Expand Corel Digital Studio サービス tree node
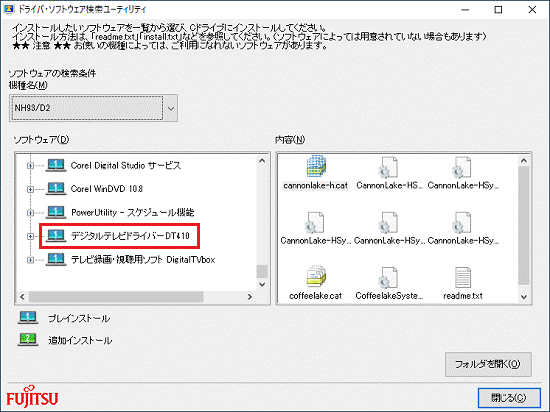 click(30, 166)
